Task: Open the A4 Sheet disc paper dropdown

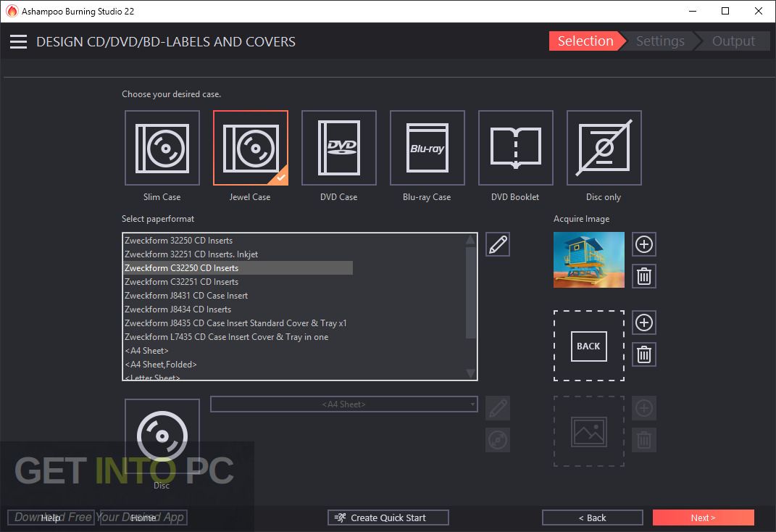Action: [344, 404]
